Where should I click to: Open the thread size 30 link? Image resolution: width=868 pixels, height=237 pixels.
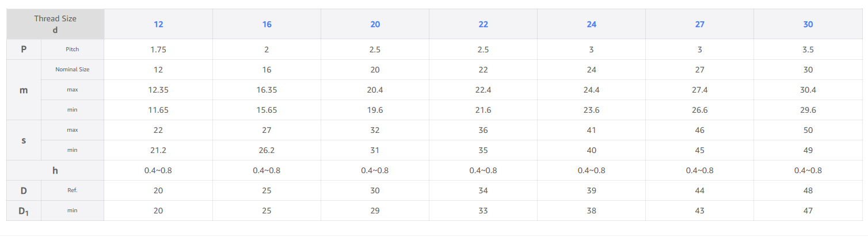[x=808, y=24]
